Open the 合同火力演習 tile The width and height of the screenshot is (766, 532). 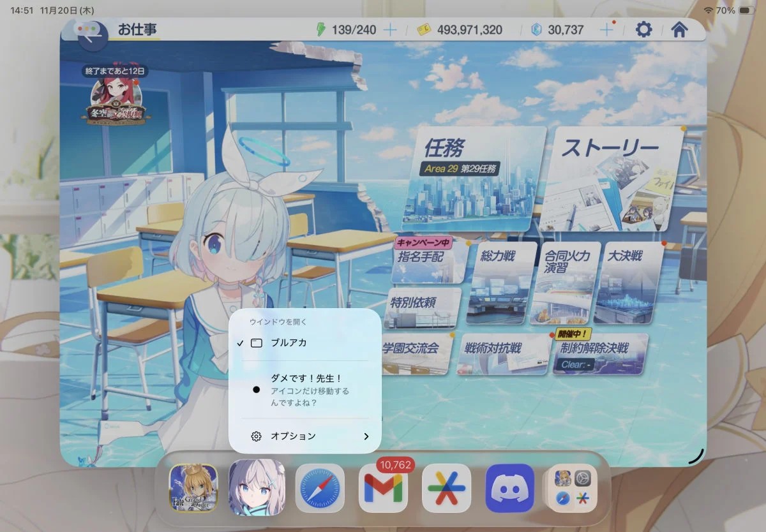(x=566, y=283)
